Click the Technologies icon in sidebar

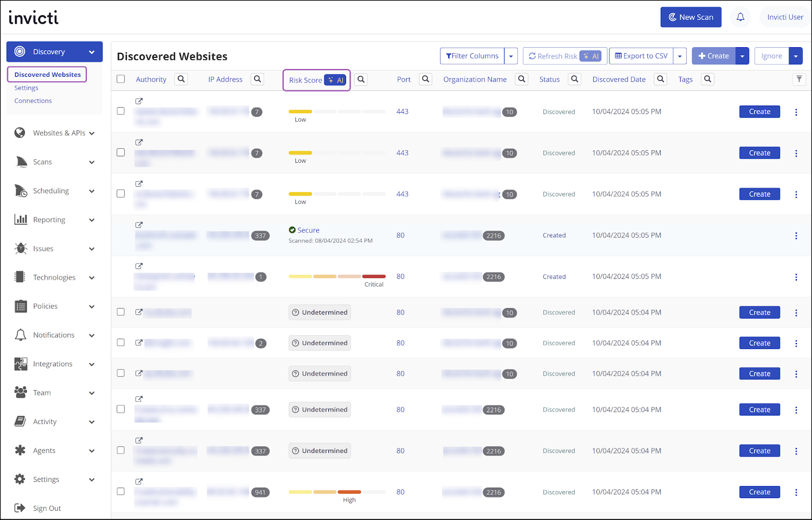point(20,277)
